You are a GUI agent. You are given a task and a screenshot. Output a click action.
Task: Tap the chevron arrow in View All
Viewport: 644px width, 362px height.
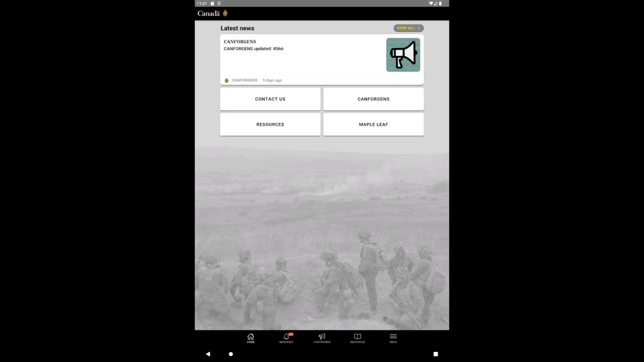click(419, 28)
